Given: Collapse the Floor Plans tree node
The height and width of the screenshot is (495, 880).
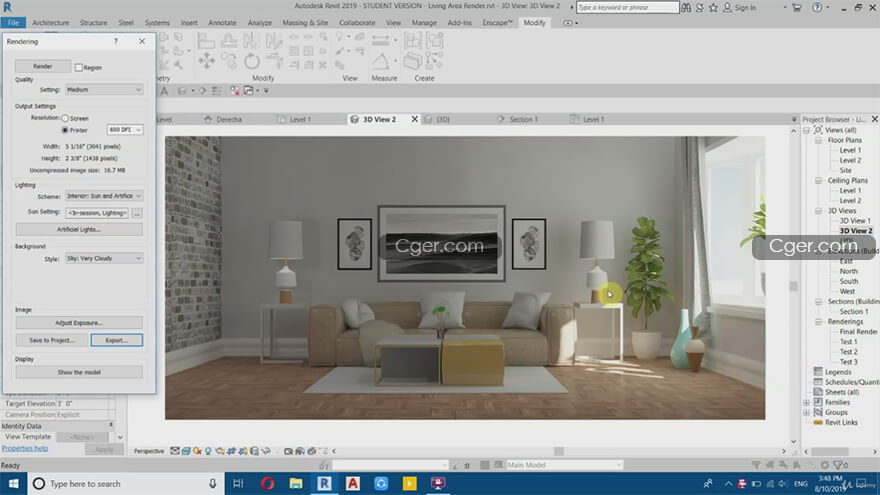Looking at the screenshot, I should [818, 140].
